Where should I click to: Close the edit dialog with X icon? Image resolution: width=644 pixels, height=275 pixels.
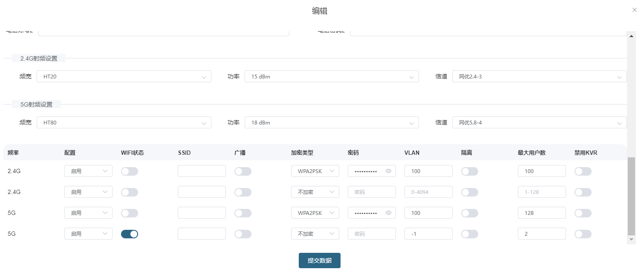tap(635, 10)
